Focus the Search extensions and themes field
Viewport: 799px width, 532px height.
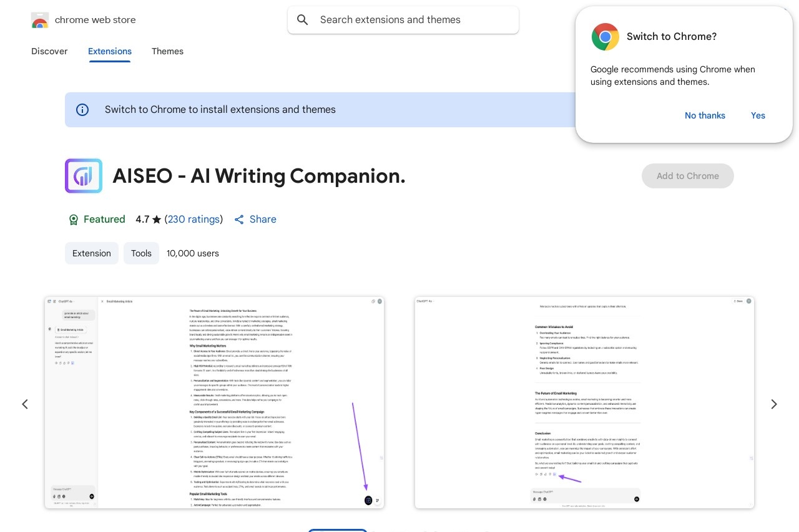(403, 20)
